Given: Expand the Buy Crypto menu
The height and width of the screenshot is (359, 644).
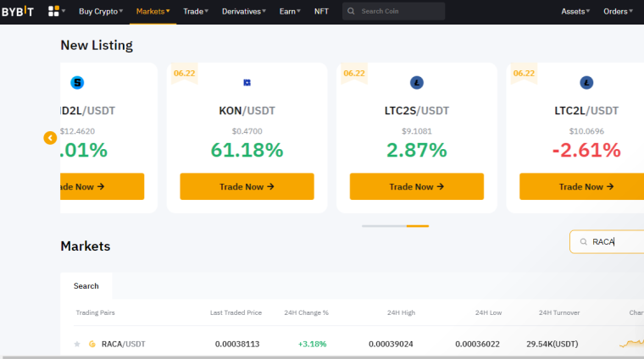Looking at the screenshot, I should pos(101,12).
